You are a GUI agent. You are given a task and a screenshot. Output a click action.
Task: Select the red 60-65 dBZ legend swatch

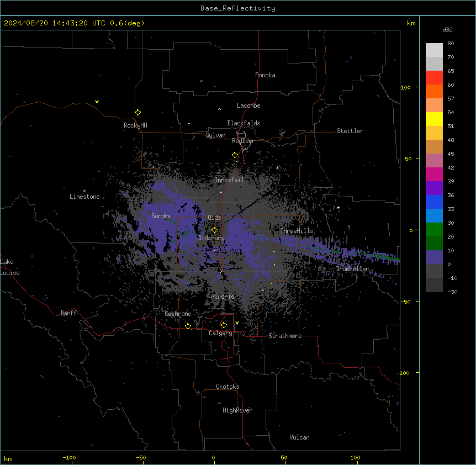tap(434, 78)
